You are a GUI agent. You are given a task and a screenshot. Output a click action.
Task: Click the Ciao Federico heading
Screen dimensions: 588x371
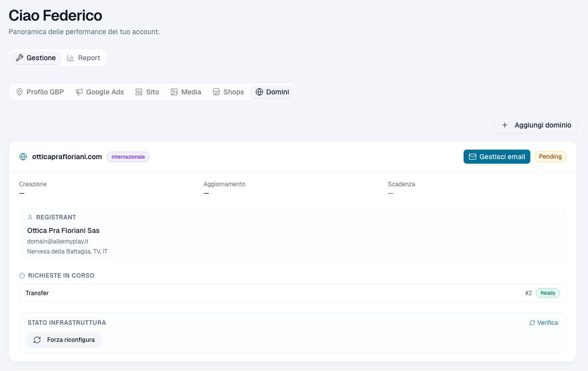pyautogui.click(x=56, y=16)
